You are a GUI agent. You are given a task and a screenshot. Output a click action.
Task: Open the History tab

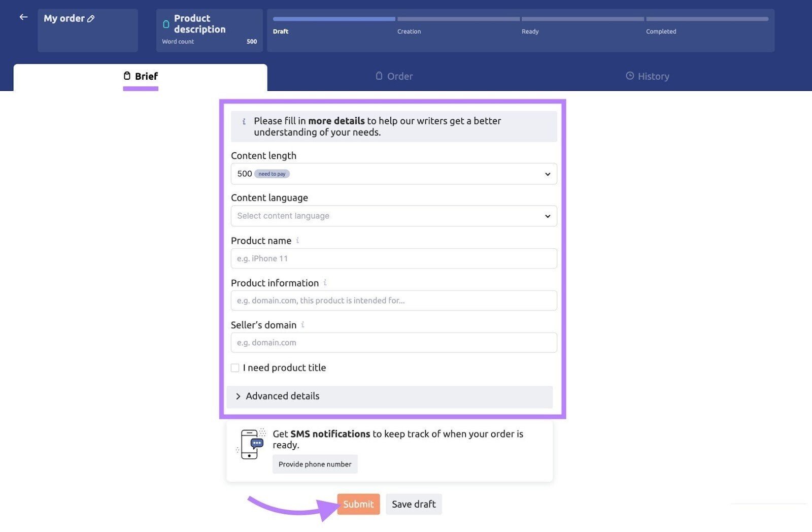click(x=647, y=77)
